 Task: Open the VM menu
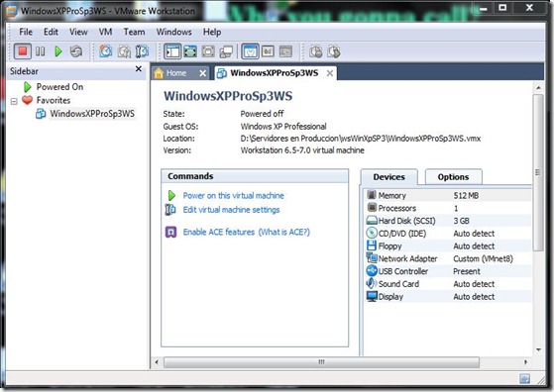click(105, 32)
